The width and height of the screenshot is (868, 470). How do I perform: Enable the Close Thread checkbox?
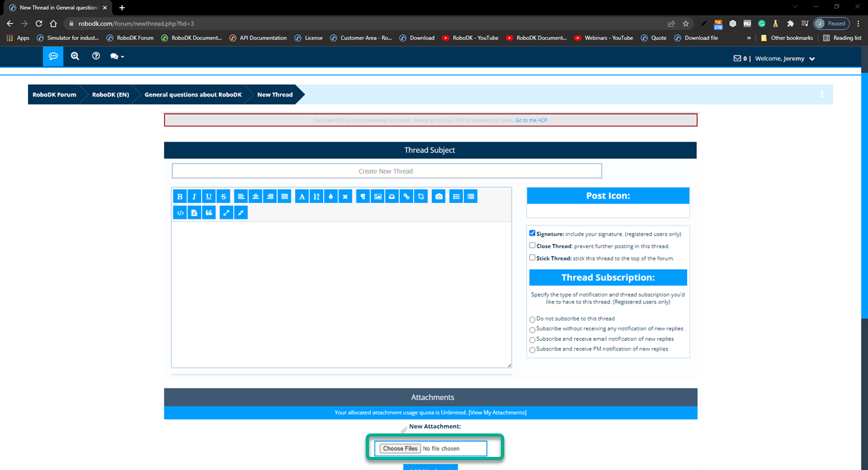click(x=532, y=245)
